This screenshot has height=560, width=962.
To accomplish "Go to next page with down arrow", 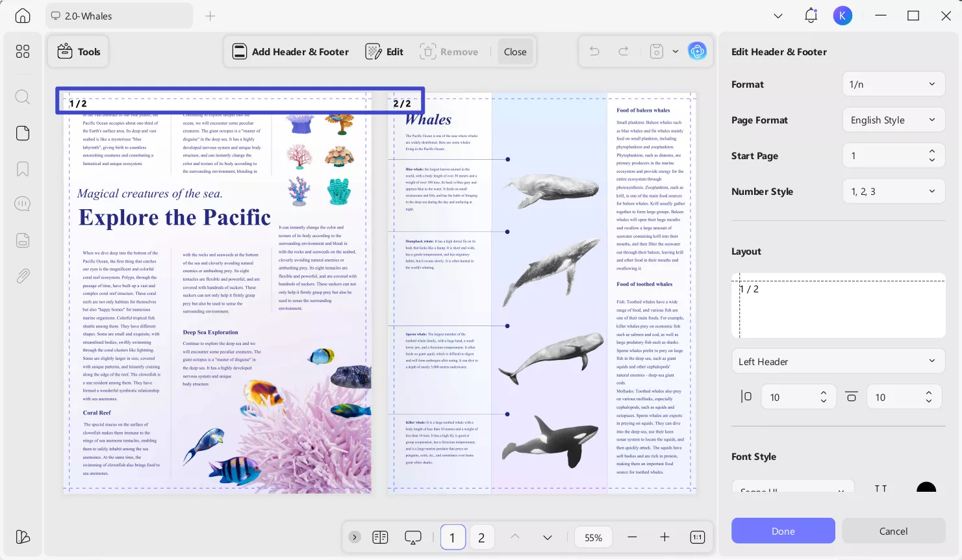I will click(x=548, y=537).
